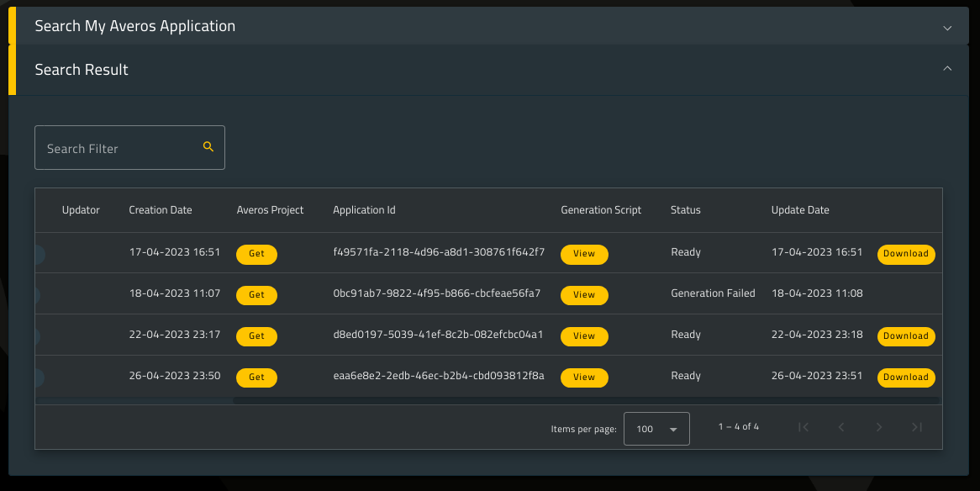Image resolution: width=980 pixels, height=491 pixels.
Task: Download the application updated 17-04-2023 16:51
Action: [906, 254]
